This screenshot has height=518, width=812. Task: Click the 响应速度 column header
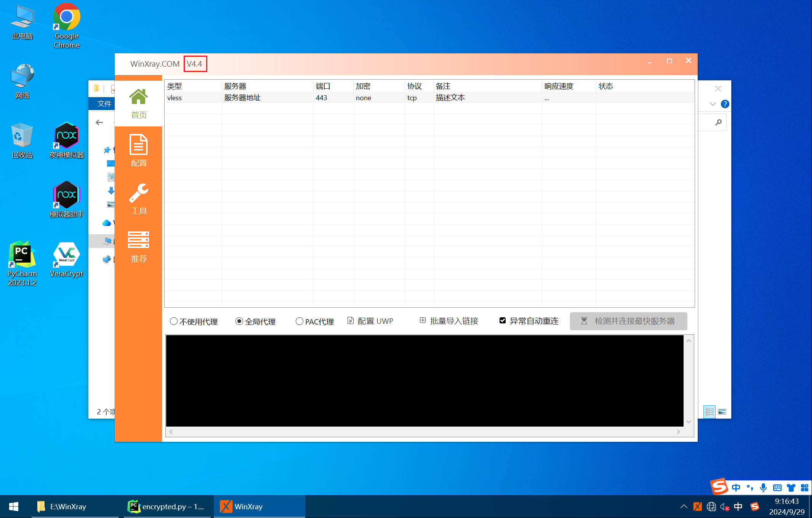pyautogui.click(x=569, y=86)
